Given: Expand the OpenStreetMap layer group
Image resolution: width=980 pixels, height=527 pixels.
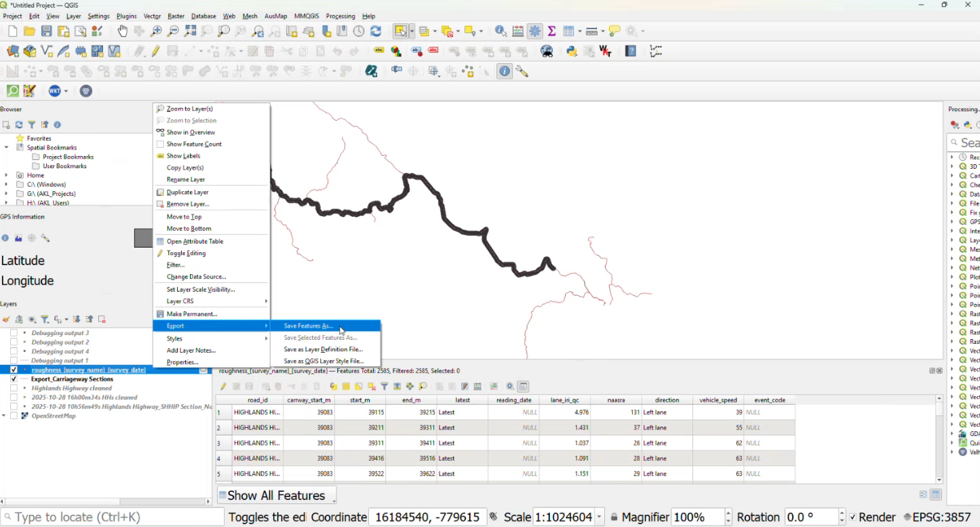Looking at the screenshot, I should point(4,416).
